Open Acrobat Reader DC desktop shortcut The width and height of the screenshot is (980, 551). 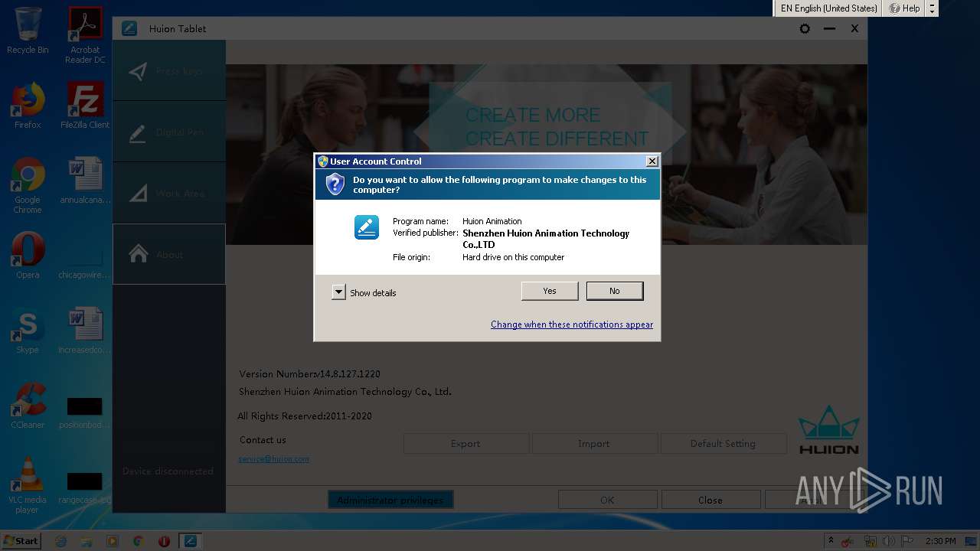85,35
